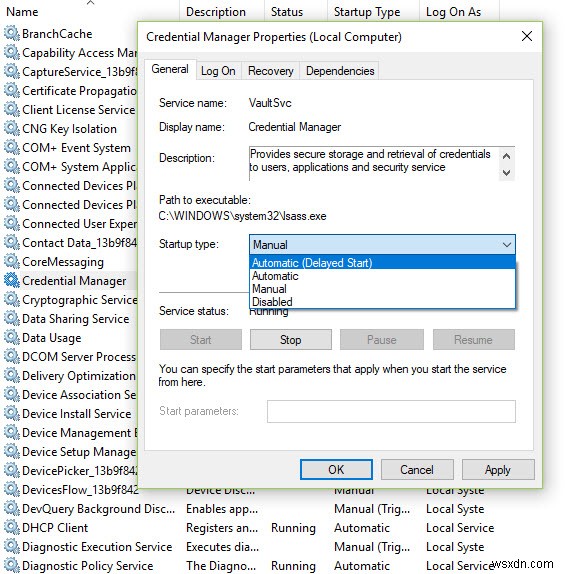The image size is (565, 574).
Task: Click the BranchCache service gear icon
Action: click(12, 33)
